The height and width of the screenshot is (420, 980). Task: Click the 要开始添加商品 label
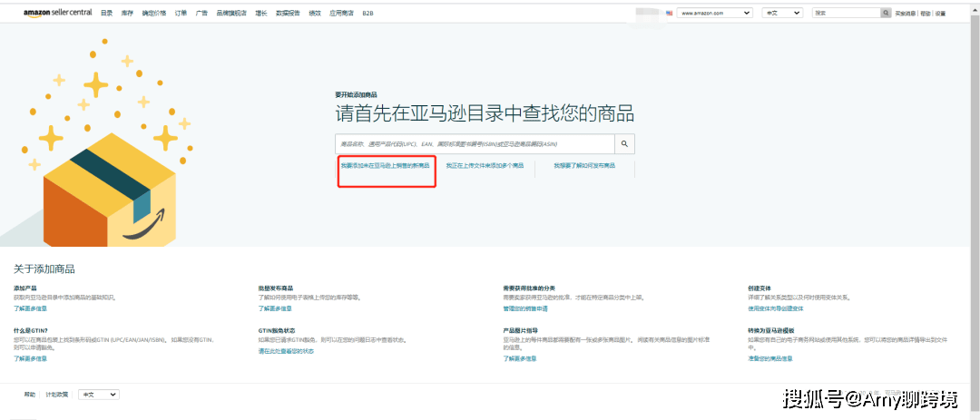point(356,95)
